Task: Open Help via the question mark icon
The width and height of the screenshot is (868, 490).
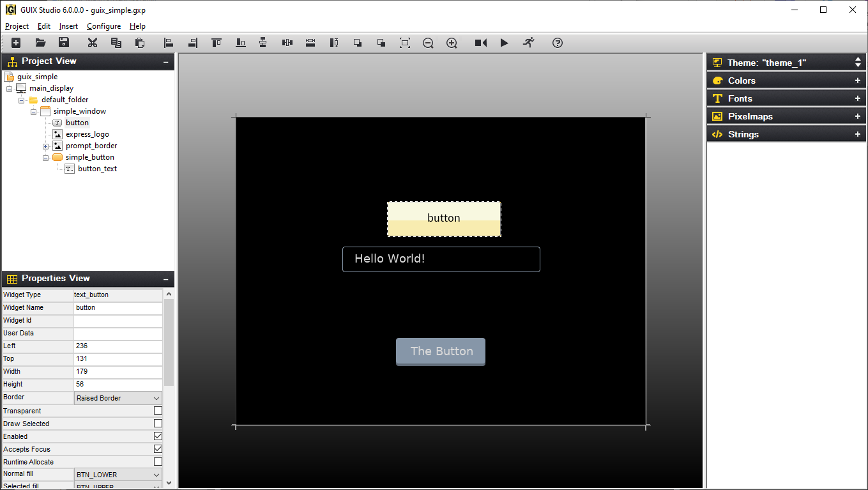Action: coord(557,43)
